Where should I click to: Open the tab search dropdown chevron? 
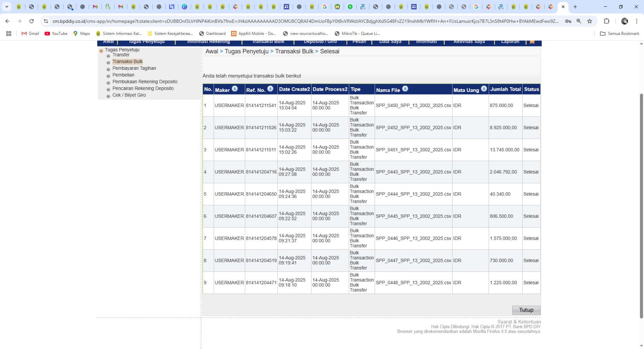[7, 7]
